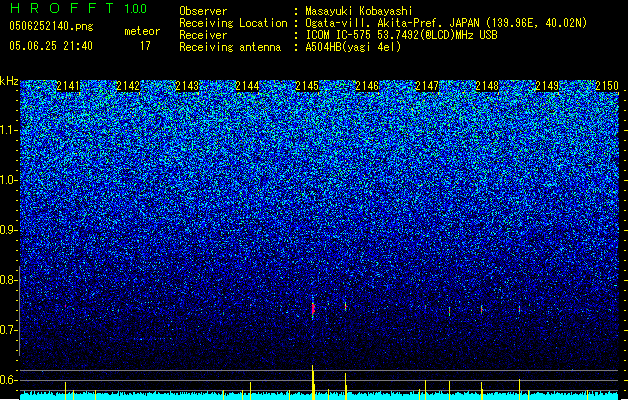This screenshot has height=400, width=629.
Task: Click the strongest red meteor echo in spectrogram
Action: (x=313, y=309)
